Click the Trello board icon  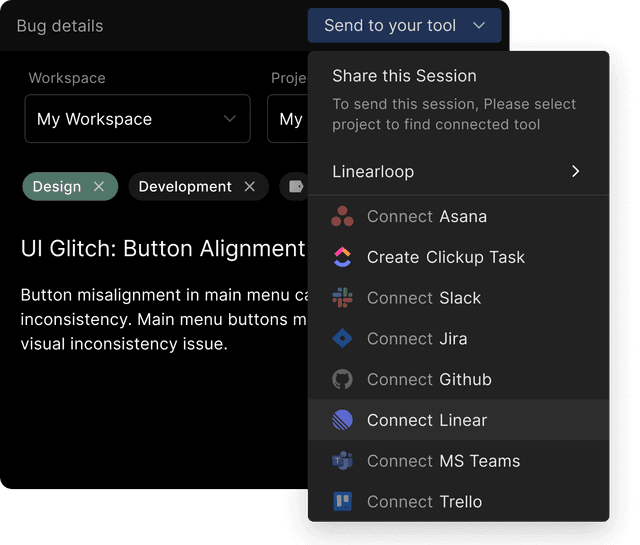pos(342,501)
